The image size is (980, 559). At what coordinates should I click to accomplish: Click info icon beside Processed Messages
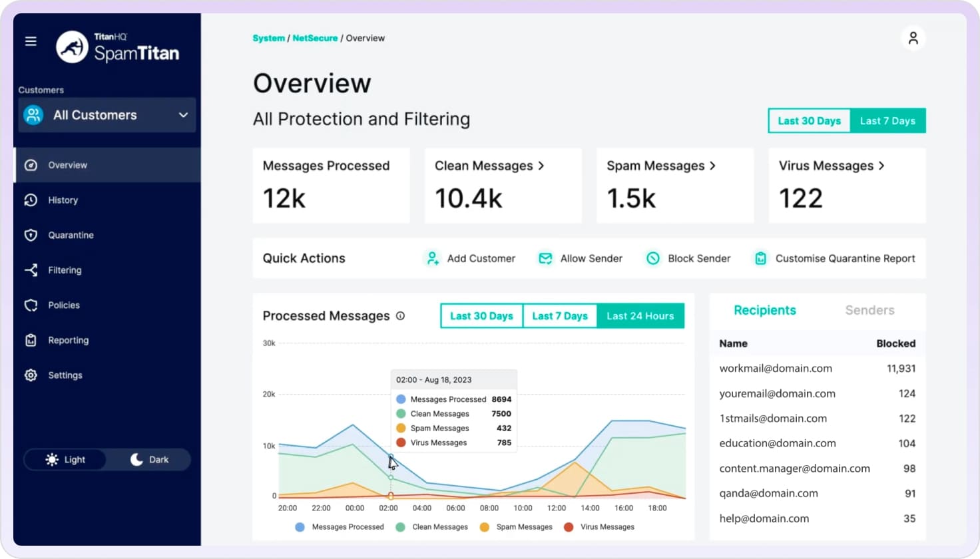click(x=400, y=316)
